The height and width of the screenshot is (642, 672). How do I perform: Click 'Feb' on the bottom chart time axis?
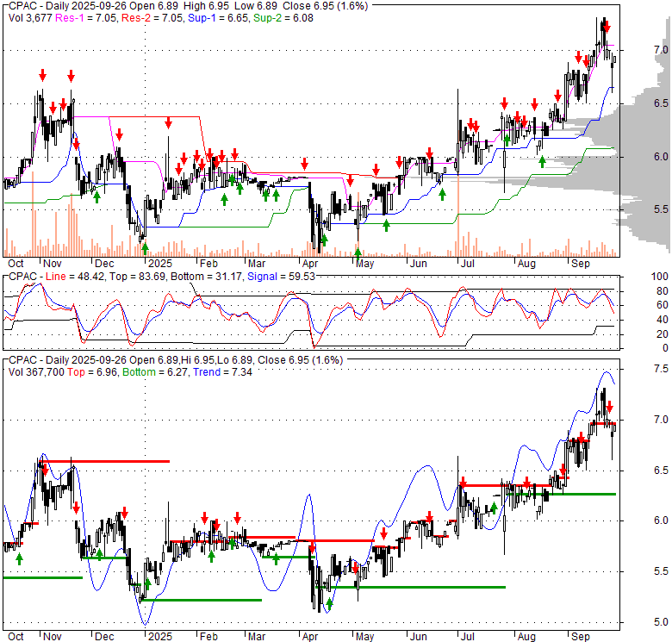208,637
